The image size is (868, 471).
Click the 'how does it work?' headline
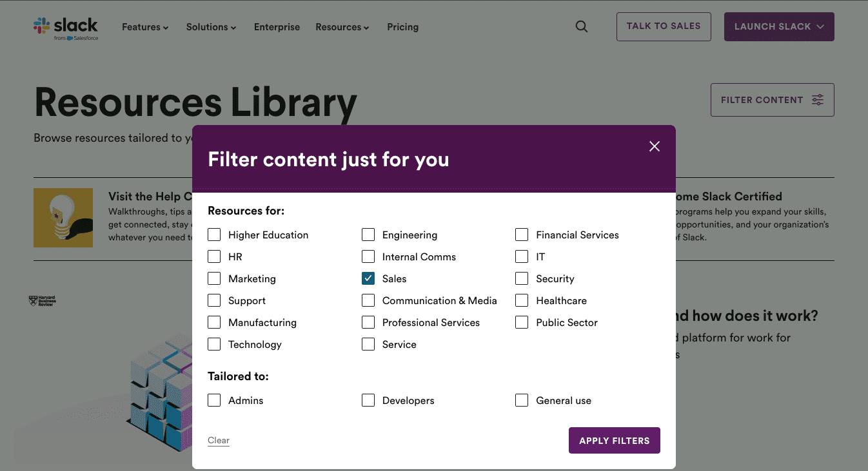(747, 316)
